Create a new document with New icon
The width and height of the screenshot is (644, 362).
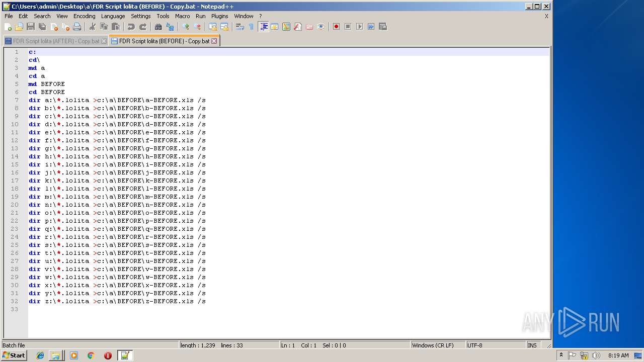pyautogui.click(x=8, y=27)
